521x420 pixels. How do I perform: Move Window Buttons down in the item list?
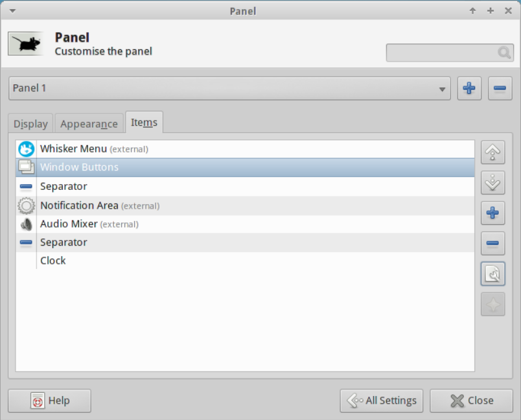(x=492, y=183)
